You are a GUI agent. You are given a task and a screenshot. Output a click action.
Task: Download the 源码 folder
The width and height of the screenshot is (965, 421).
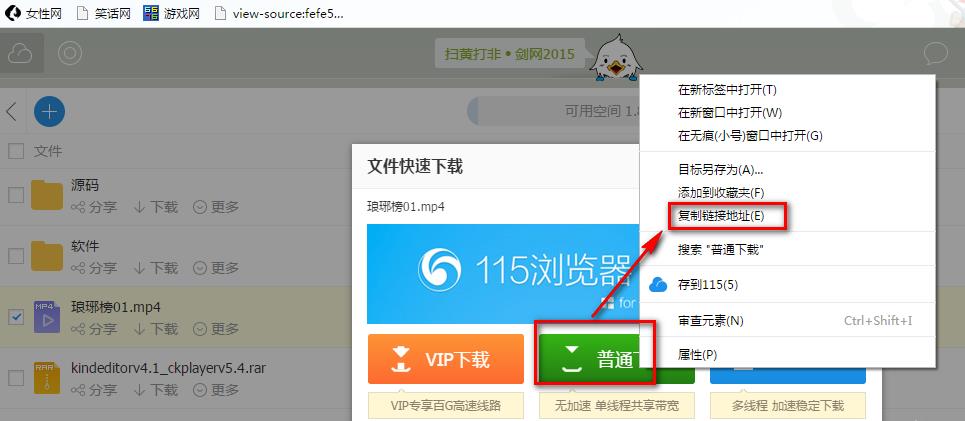click(x=156, y=207)
